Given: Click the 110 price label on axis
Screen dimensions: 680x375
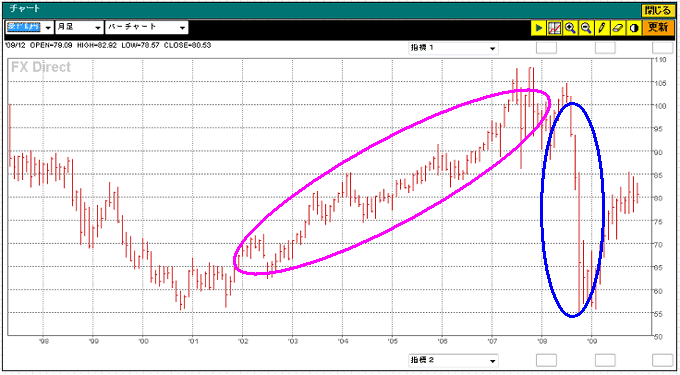Looking at the screenshot, I should (660, 60).
